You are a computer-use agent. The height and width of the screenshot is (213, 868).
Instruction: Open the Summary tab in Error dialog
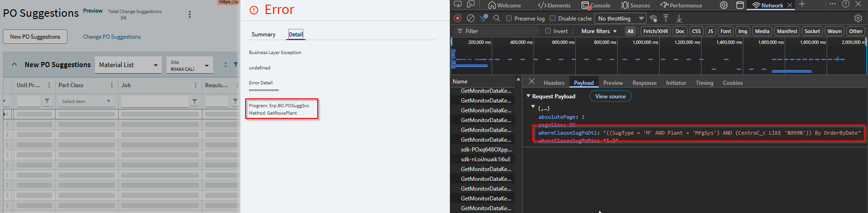pos(263,34)
